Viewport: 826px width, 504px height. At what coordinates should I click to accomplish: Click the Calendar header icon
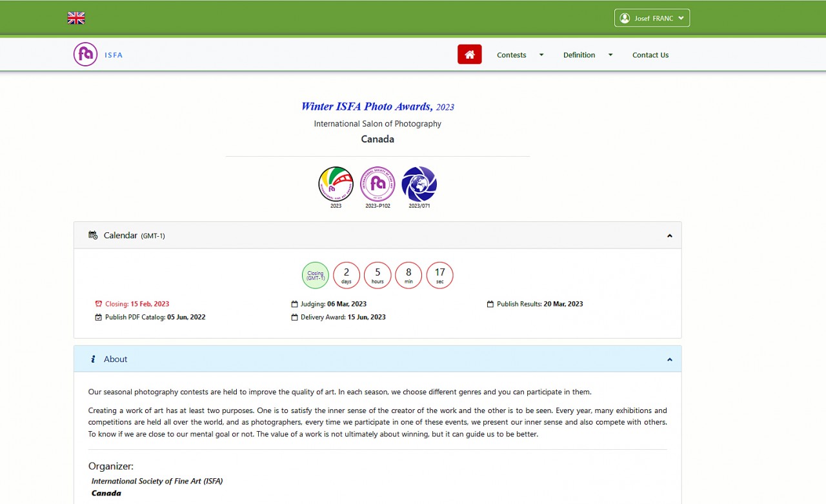(93, 235)
